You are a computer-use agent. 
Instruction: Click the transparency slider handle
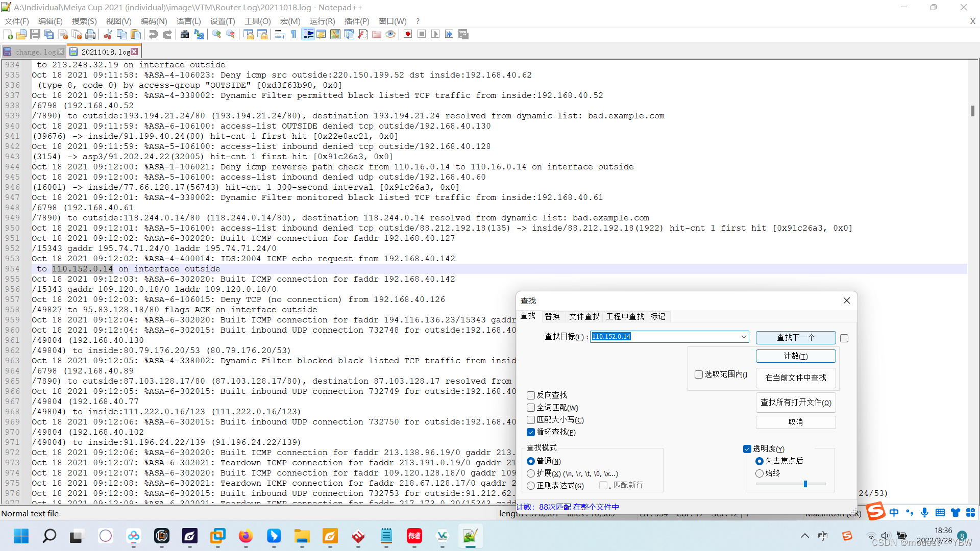(805, 484)
